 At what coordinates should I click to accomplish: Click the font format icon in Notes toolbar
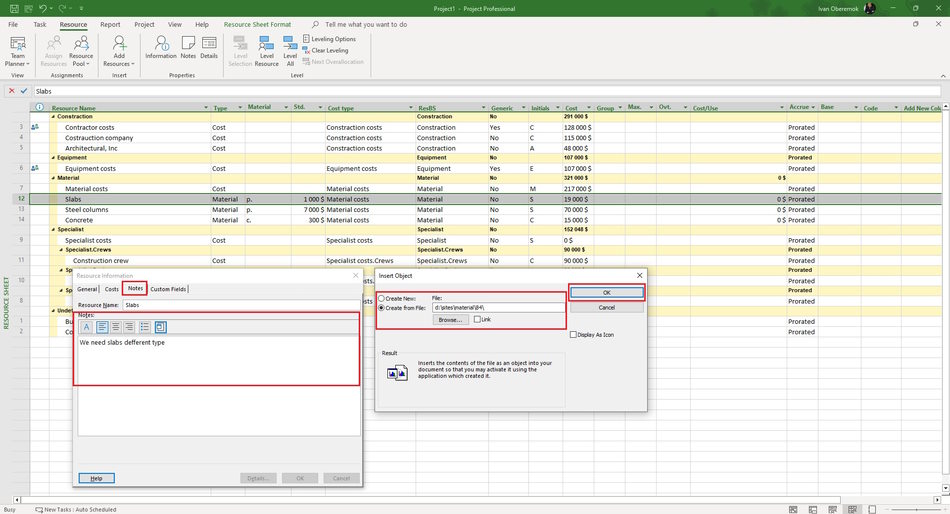tap(87, 327)
